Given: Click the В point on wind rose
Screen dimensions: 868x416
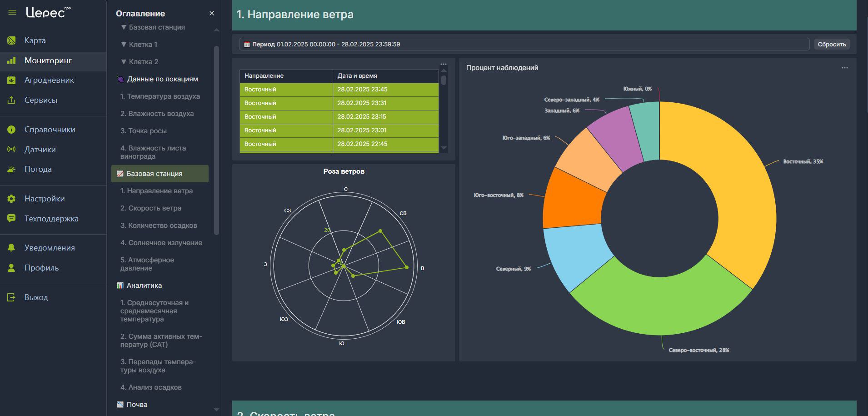Looking at the screenshot, I should click(407, 267).
